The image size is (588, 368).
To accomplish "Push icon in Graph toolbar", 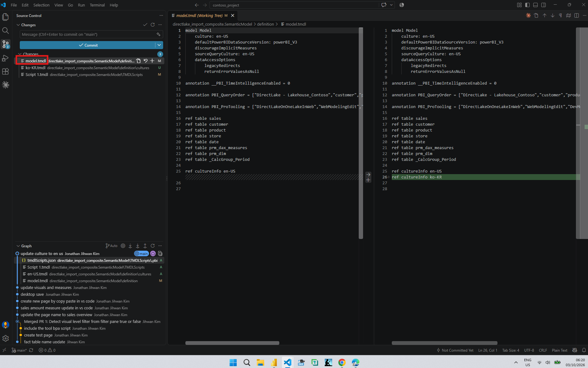I will tap(145, 246).
